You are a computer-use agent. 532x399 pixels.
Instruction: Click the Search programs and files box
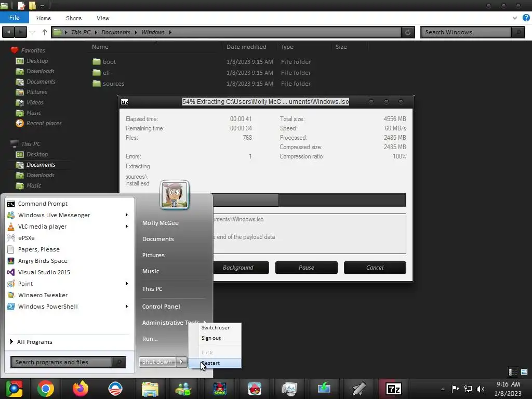pos(62,362)
